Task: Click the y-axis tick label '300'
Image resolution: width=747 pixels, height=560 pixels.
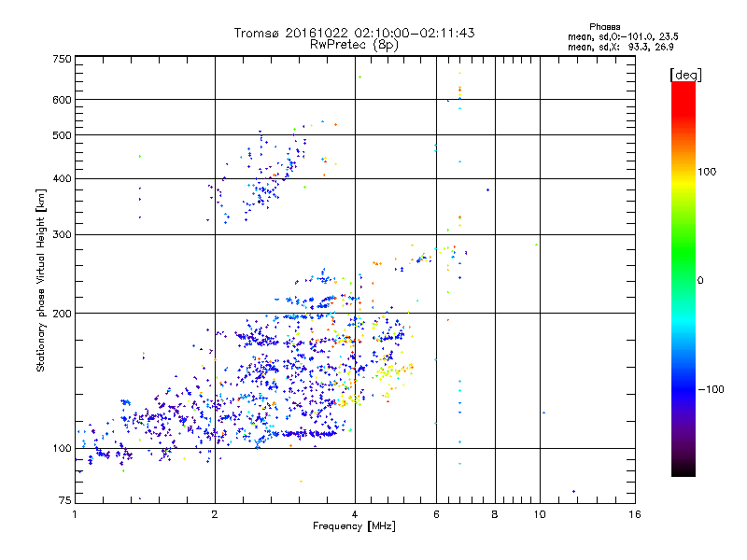Action: (62, 235)
